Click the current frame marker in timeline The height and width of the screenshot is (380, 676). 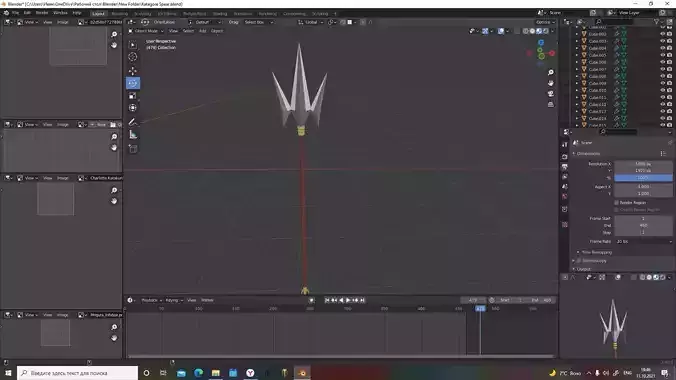[x=480, y=309]
